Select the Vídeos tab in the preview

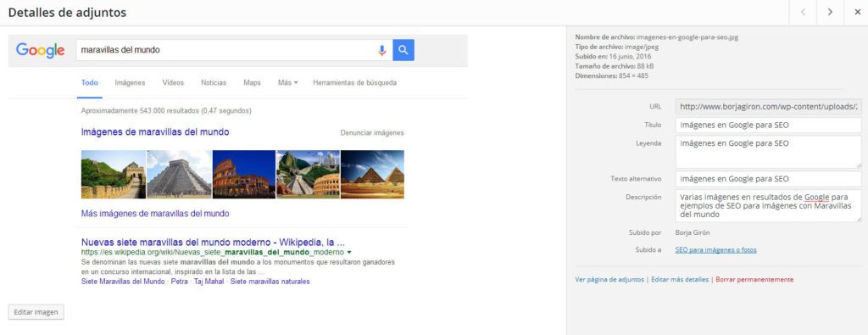tap(173, 83)
